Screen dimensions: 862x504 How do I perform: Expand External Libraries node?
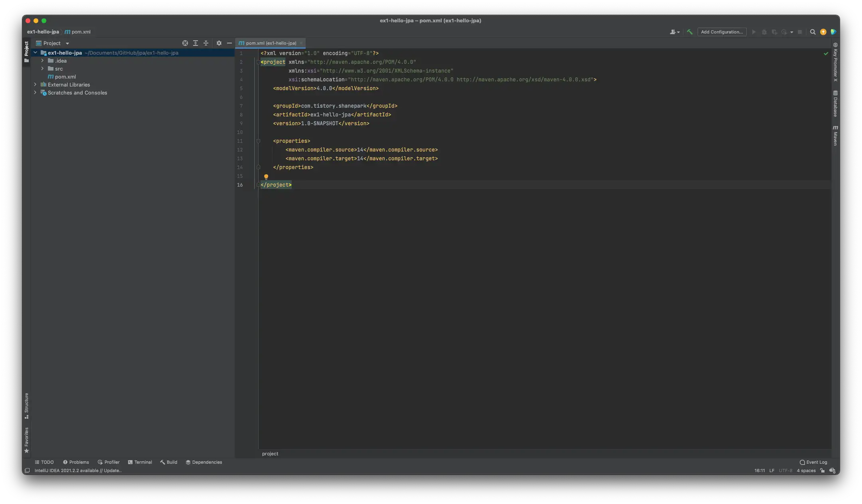click(35, 85)
